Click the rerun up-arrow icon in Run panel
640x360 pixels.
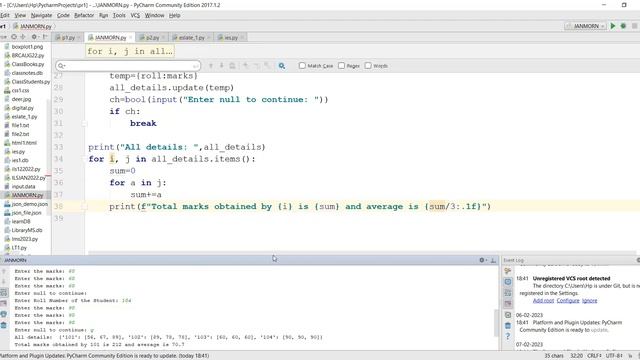point(4,271)
